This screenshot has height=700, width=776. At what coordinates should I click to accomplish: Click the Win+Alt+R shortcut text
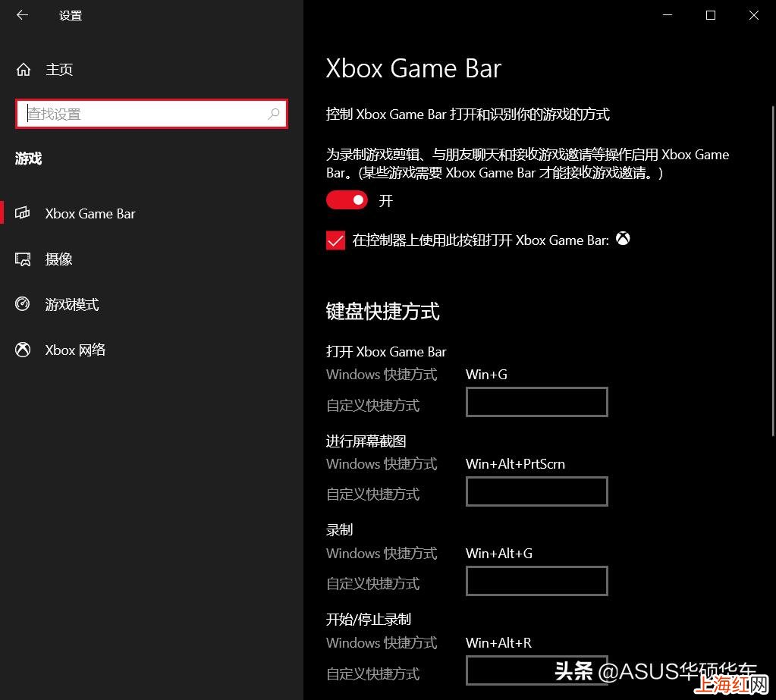pos(498,643)
